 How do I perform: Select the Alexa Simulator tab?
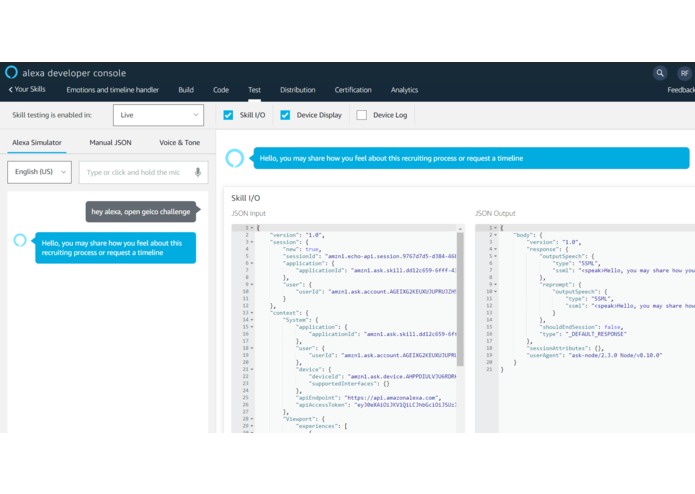point(37,143)
